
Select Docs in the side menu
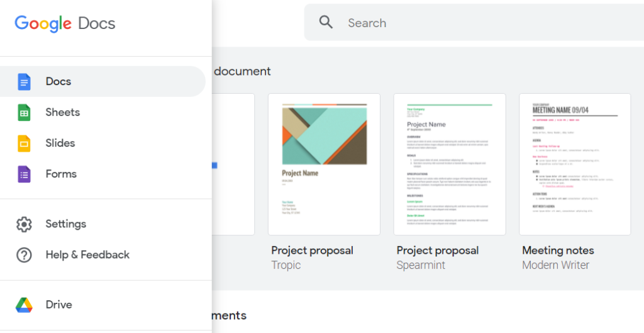point(103,81)
